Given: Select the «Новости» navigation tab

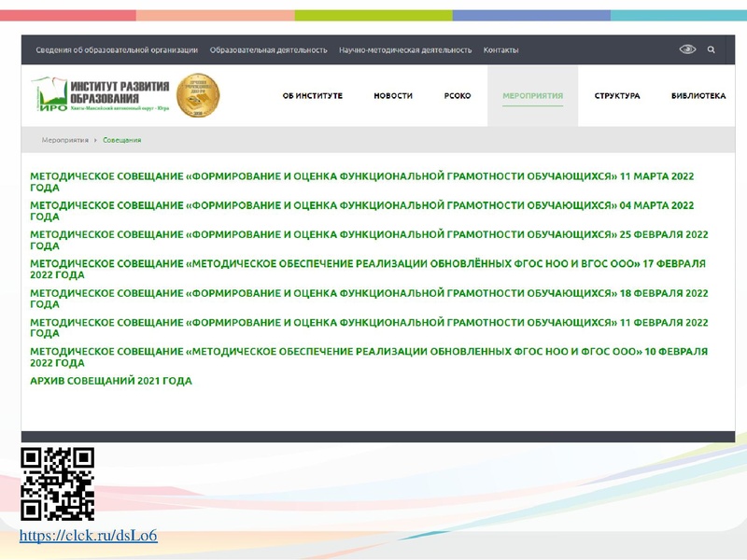Looking at the screenshot, I should [393, 96].
